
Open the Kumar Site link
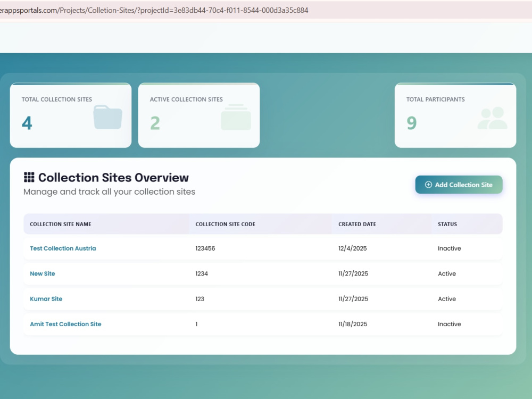46,299
